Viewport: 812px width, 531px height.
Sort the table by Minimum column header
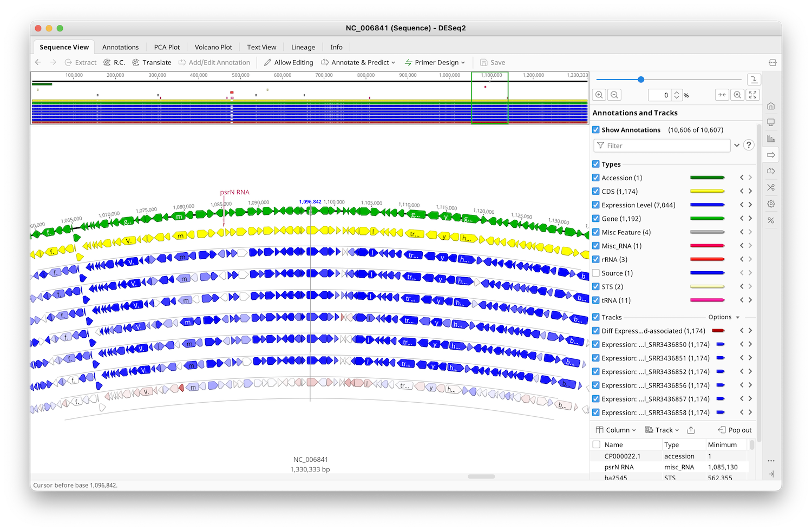(722, 444)
